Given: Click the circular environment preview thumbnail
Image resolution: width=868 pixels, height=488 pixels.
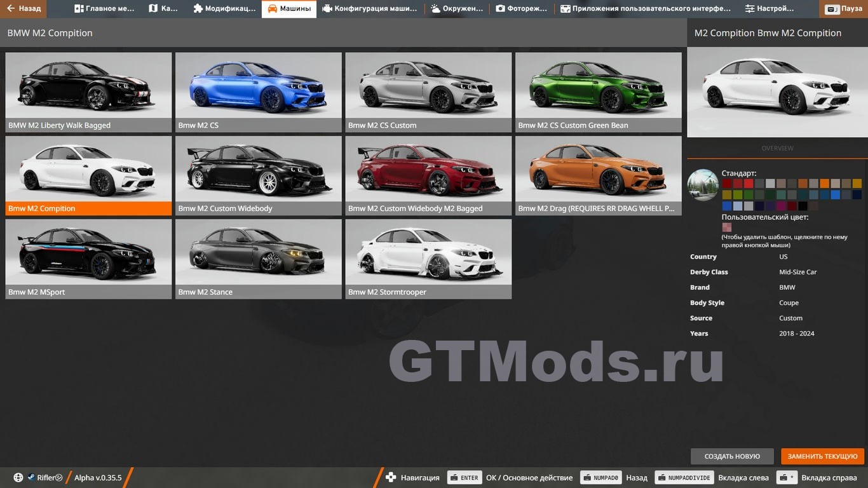Looking at the screenshot, I should [x=703, y=185].
